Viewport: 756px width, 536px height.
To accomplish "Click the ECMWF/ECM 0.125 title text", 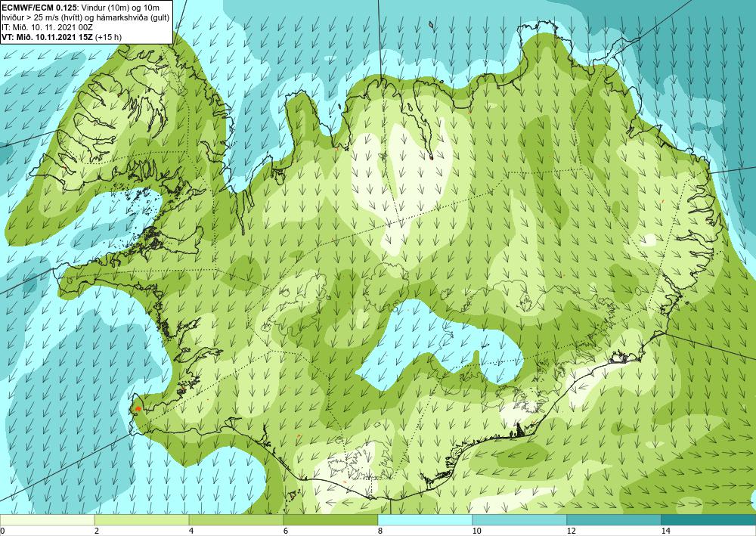I will [x=38, y=8].
